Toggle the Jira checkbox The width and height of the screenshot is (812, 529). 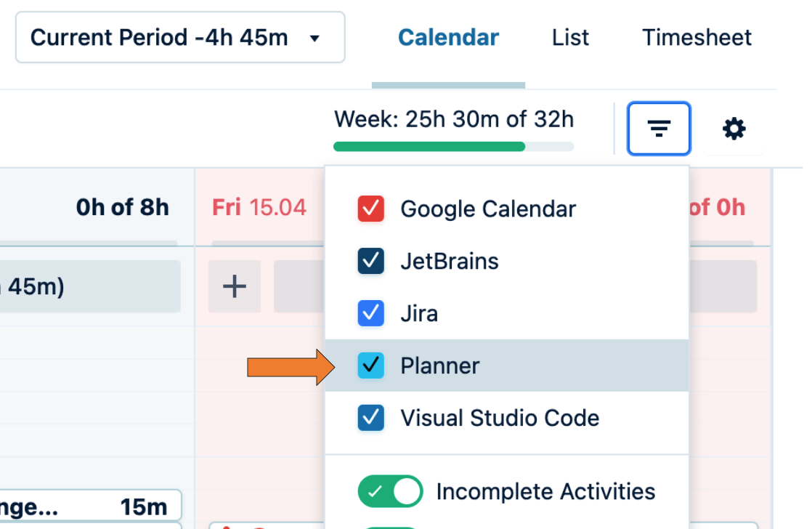pos(370,314)
